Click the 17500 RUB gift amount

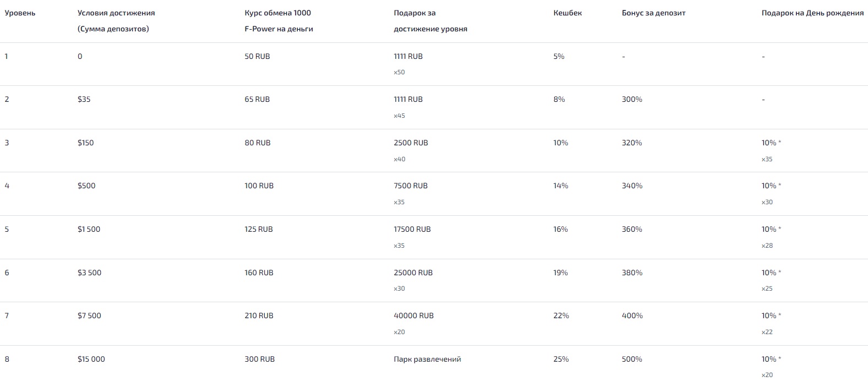click(x=412, y=229)
